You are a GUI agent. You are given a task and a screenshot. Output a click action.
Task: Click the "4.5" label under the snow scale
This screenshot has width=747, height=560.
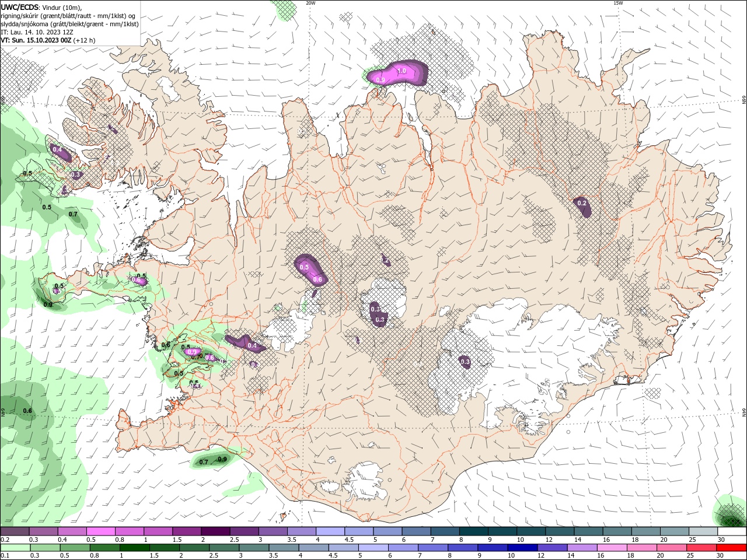coord(349,540)
